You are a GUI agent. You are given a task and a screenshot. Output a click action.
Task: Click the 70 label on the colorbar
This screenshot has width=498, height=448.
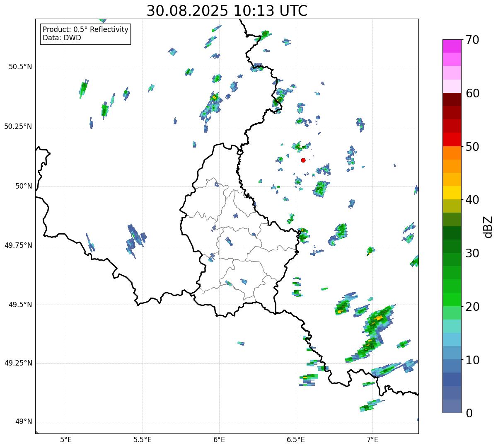coord(472,40)
